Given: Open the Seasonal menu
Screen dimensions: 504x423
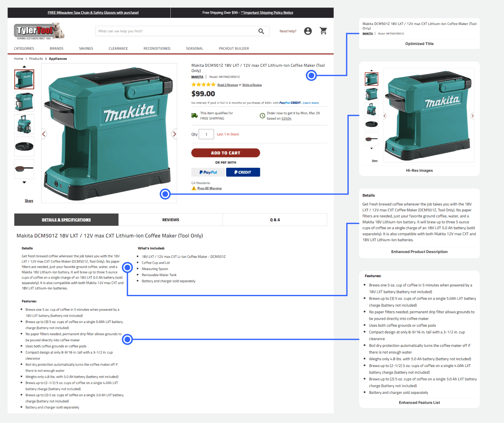Looking at the screenshot, I should pyautogui.click(x=194, y=48).
